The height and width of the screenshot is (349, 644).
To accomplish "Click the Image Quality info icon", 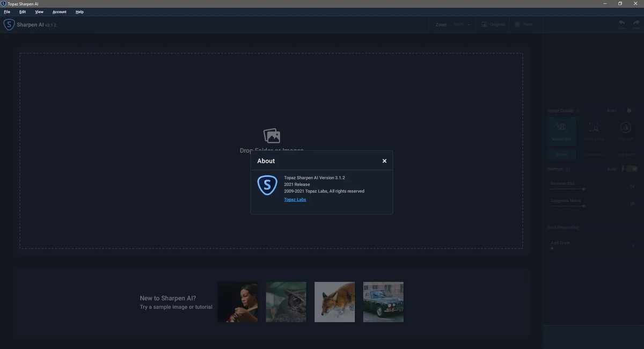I will [578, 111].
